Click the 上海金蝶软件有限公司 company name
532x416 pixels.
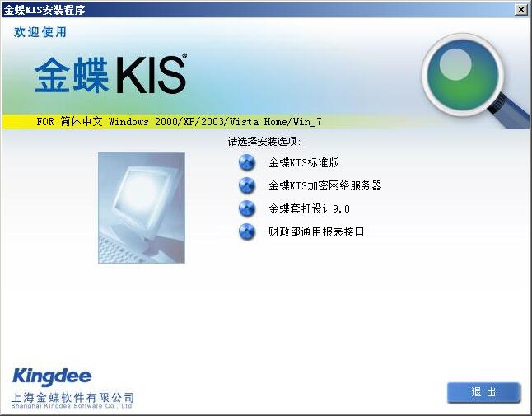[x=72, y=397]
